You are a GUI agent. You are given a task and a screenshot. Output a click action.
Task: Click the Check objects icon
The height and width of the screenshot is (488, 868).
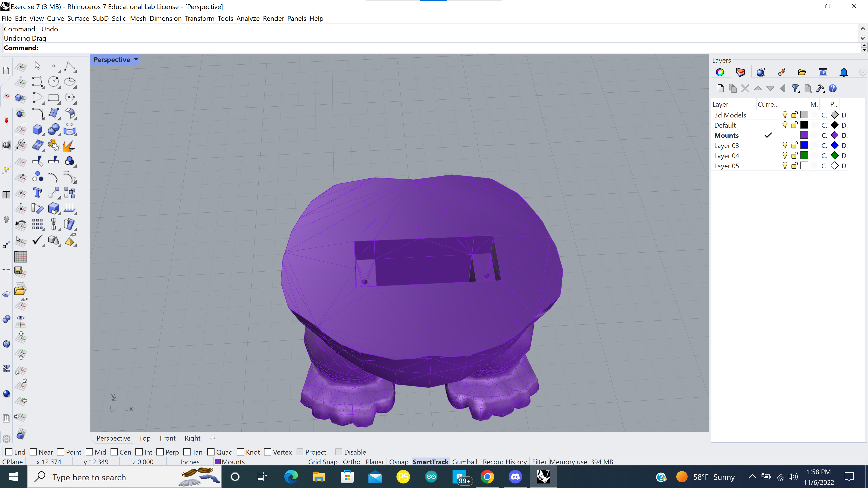click(37, 240)
